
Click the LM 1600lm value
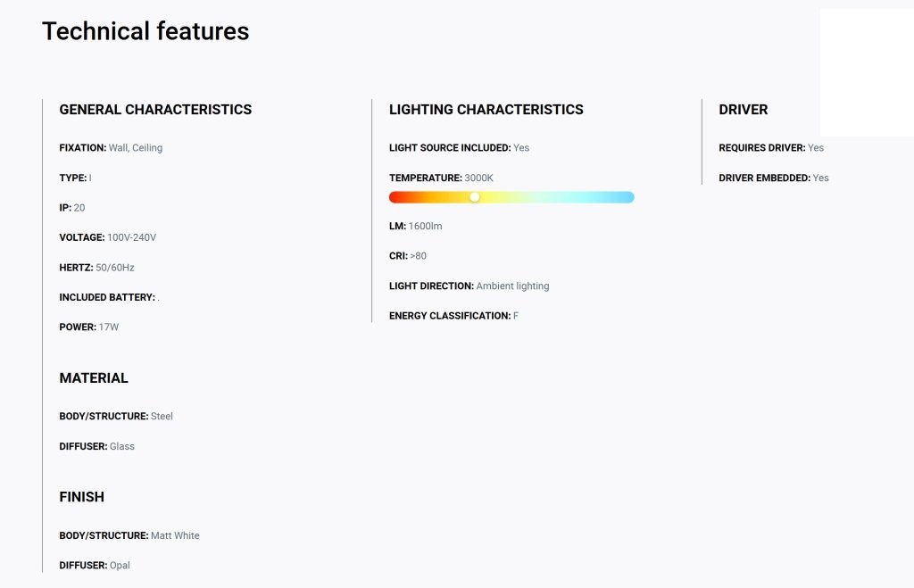(x=425, y=226)
